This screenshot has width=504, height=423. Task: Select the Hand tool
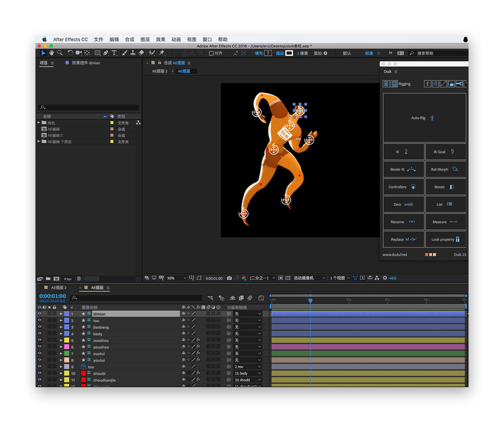point(52,53)
